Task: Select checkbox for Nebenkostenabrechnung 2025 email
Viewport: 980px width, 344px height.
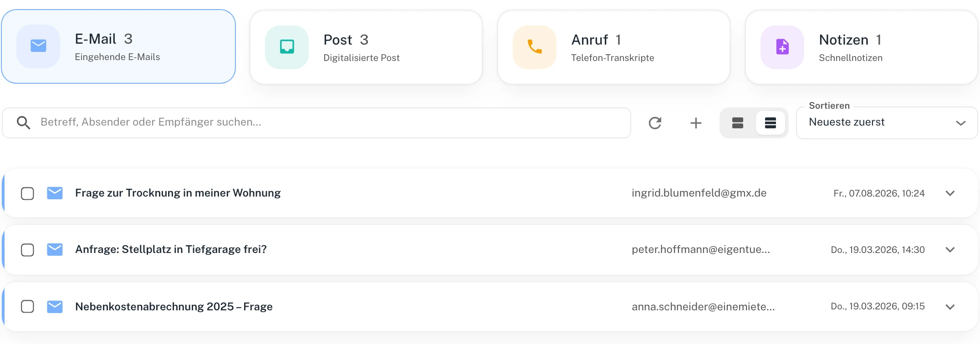Action: coord(27,307)
